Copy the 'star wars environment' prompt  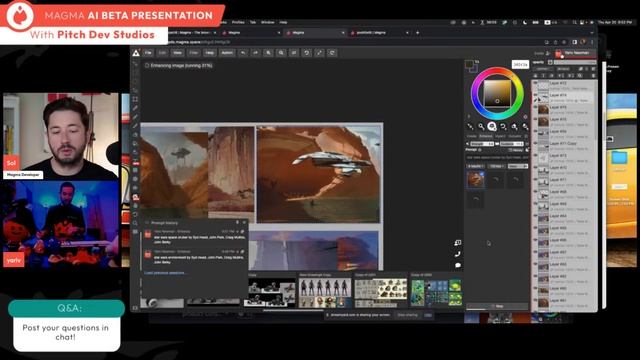point(242,251)
